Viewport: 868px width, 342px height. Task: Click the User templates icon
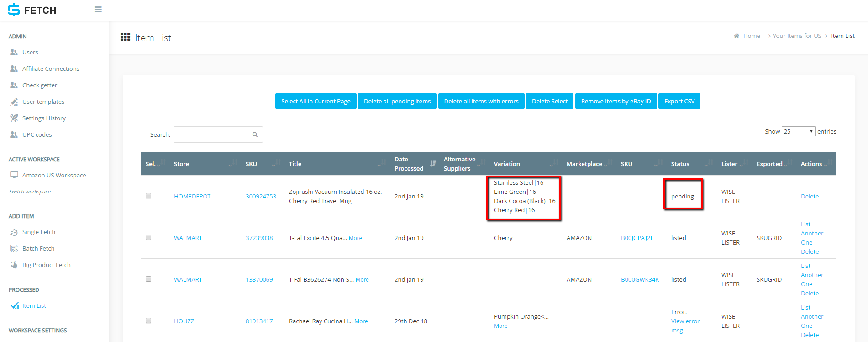pos(14,102)
